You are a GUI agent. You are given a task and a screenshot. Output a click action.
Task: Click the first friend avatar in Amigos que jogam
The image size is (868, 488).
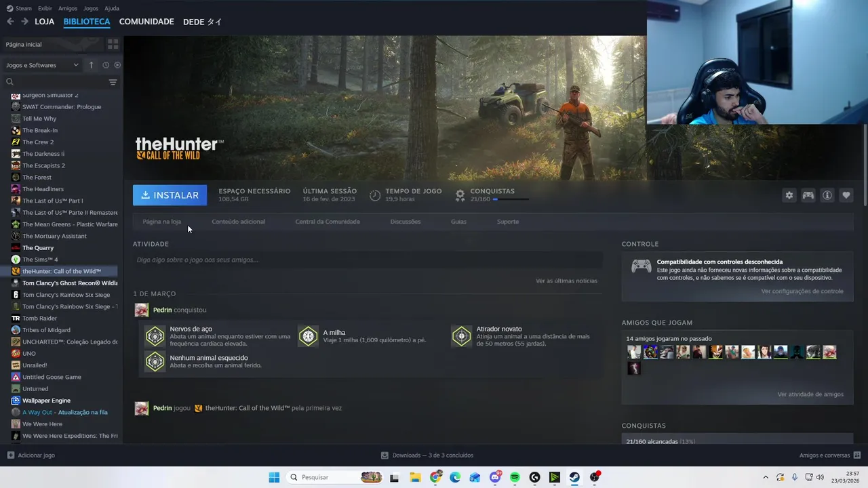tap(634, 352)
